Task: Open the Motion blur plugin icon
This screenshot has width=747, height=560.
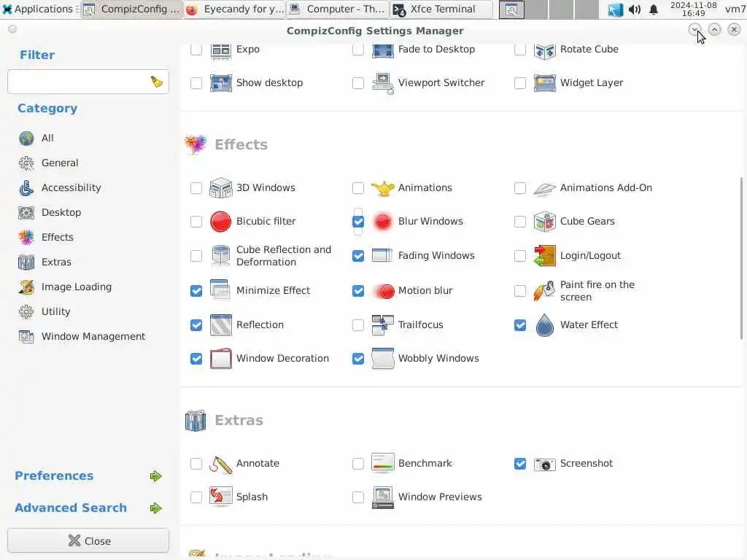Action: coord(384,290)
